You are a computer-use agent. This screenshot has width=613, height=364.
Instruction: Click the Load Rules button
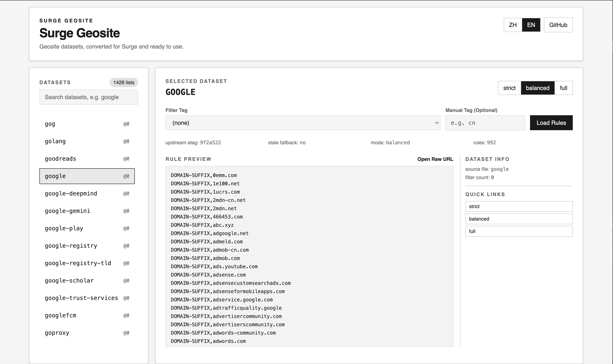[551, 123]
